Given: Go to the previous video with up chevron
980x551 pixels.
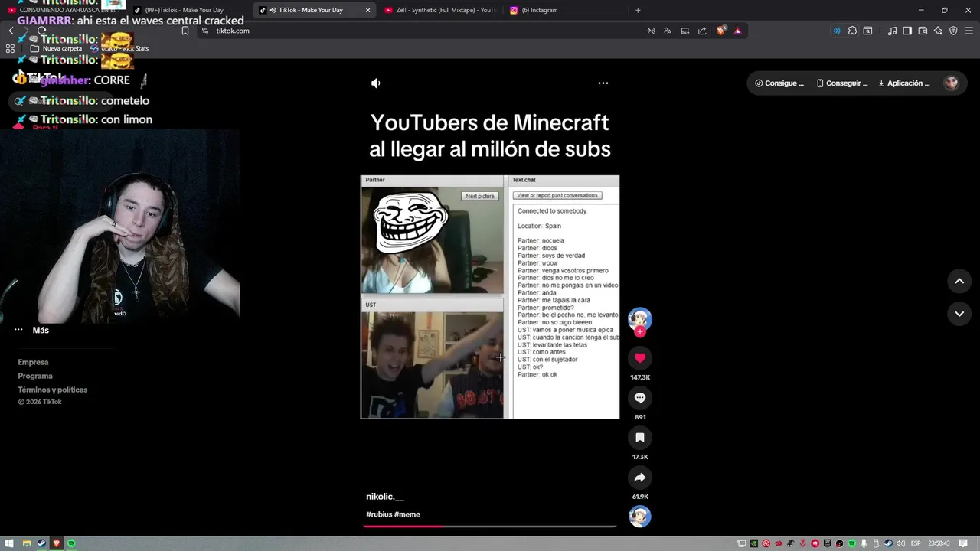Looking at the screenshot, I should click(959, 282).
